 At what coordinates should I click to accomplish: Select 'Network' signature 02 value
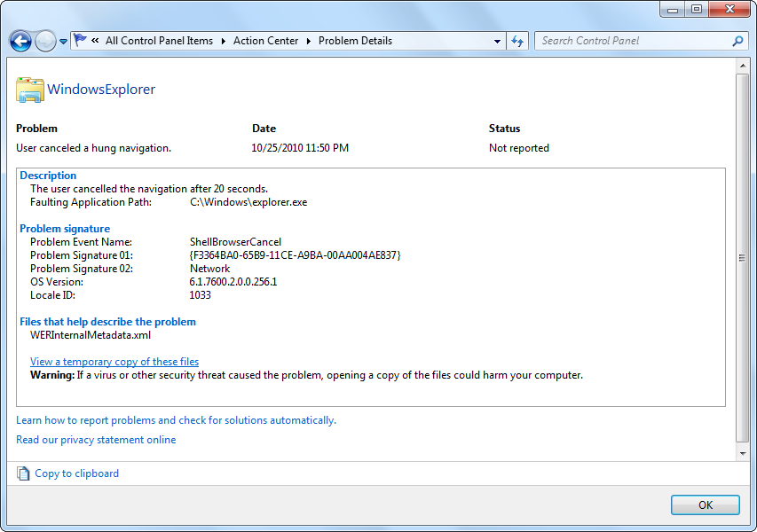tap(210, 269)
